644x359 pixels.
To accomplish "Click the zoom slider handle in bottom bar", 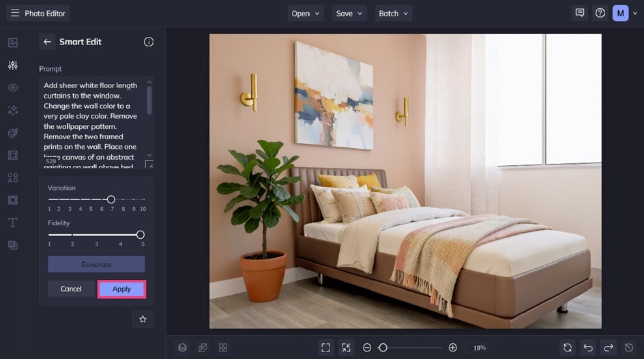I will point(383,348).
